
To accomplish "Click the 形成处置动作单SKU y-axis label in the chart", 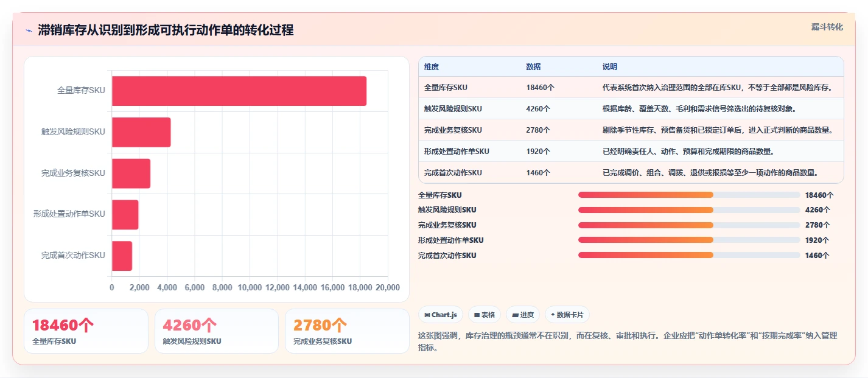I will [x=69, y=214].
